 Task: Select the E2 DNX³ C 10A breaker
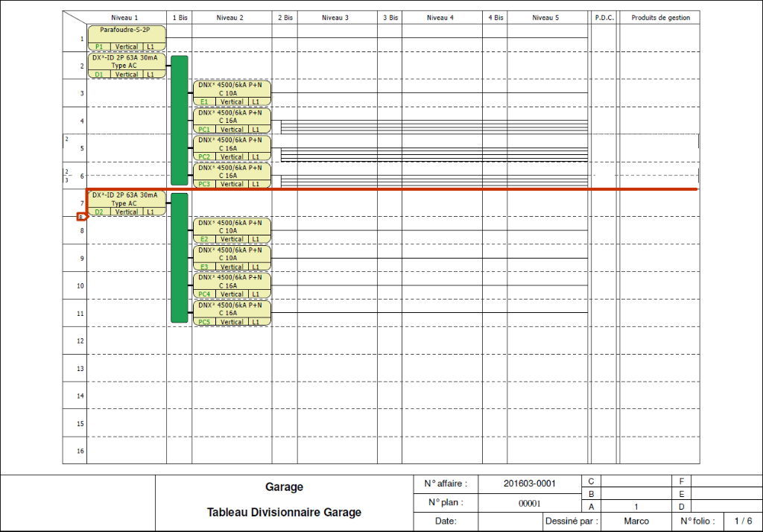232,231
